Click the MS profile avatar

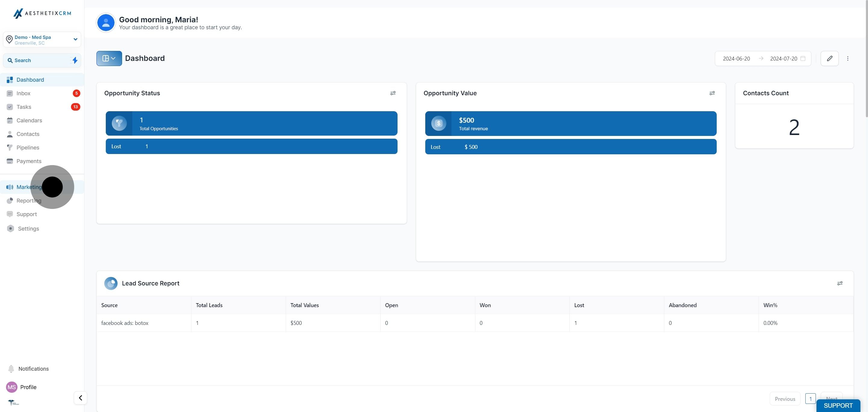pyautogui.click(x=12, y=387)
